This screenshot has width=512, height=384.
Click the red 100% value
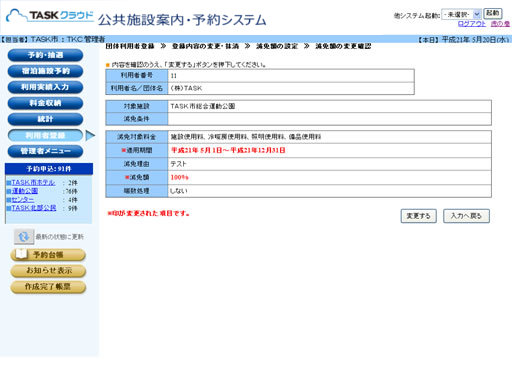[x=180, y=177]
